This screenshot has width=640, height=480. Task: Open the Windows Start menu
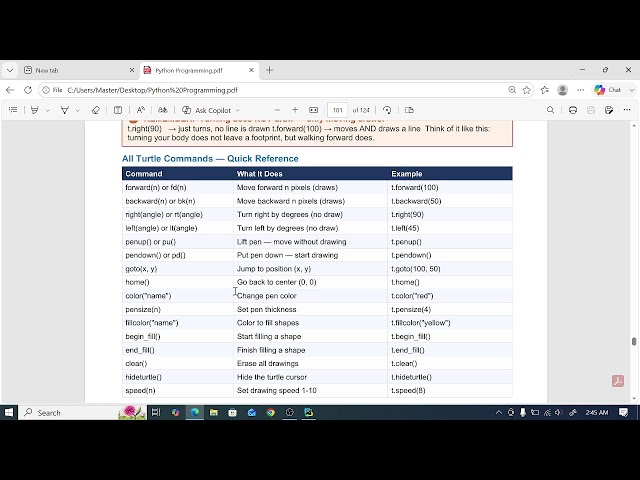[x=9, y=413]
